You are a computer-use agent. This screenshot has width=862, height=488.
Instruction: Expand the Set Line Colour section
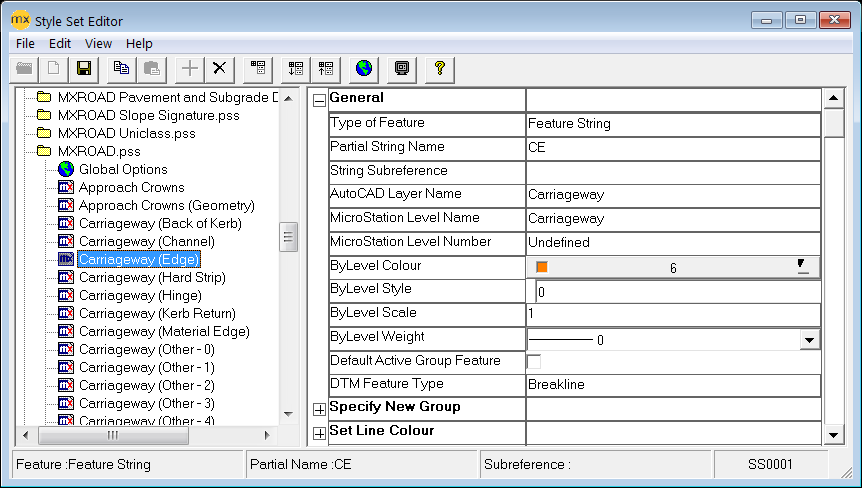tap(319, 434)
